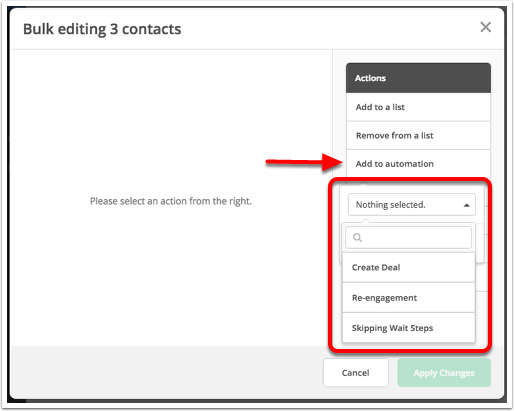The image size is (514, 411).
Task: Click the 'Please select an action' message
Action: (x=171, y=201)
